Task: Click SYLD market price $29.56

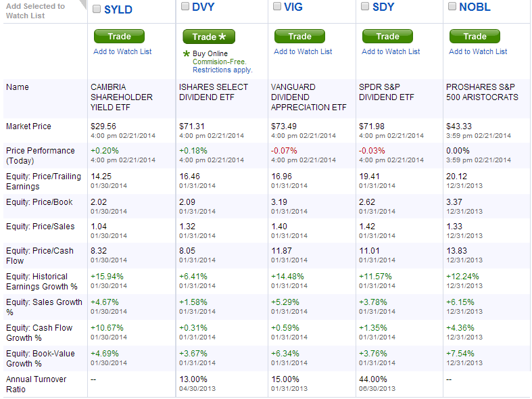Action: tap(103, 126)
